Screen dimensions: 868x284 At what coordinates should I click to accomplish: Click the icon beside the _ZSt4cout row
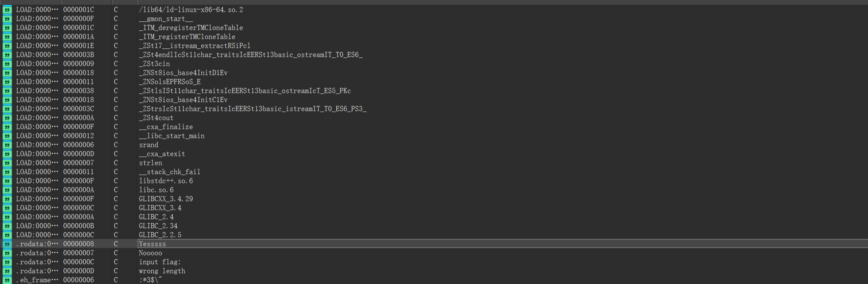pyautogui.click(x=7, y=118)
